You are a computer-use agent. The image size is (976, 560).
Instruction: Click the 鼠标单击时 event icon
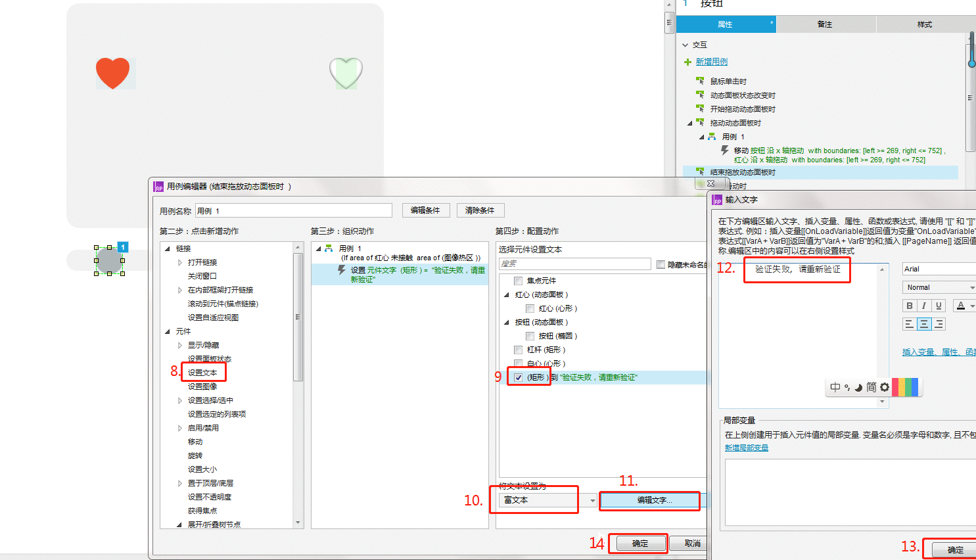[701, 81]
